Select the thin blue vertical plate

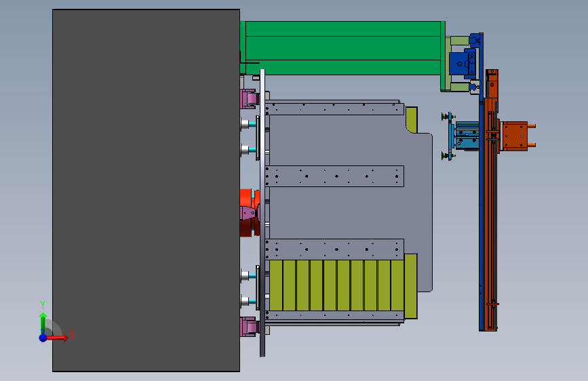(x=481, y=182)
